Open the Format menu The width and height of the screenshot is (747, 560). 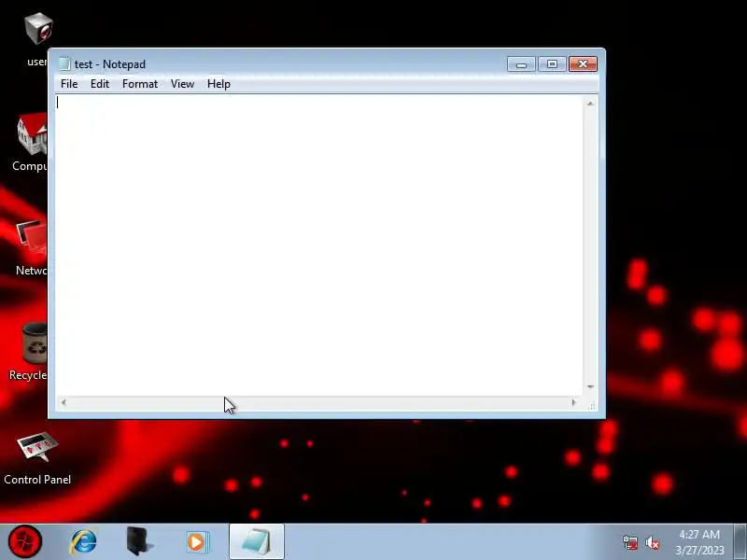(139, 84)
